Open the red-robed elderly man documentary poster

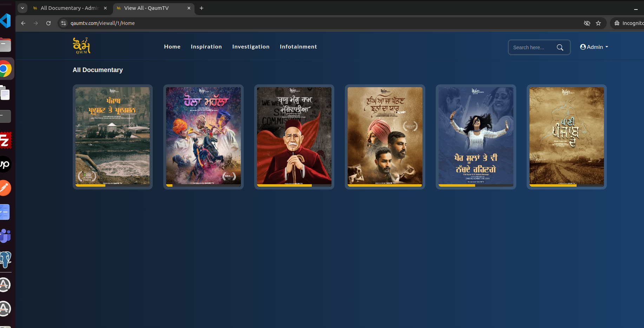[x=294, y=137]
